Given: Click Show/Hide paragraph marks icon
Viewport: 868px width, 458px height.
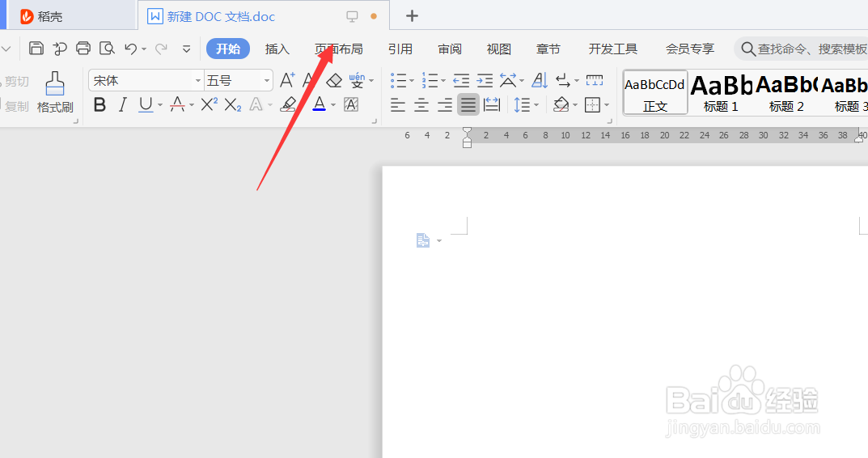Looking at the screenshot, I should click(x=563, y=81).
